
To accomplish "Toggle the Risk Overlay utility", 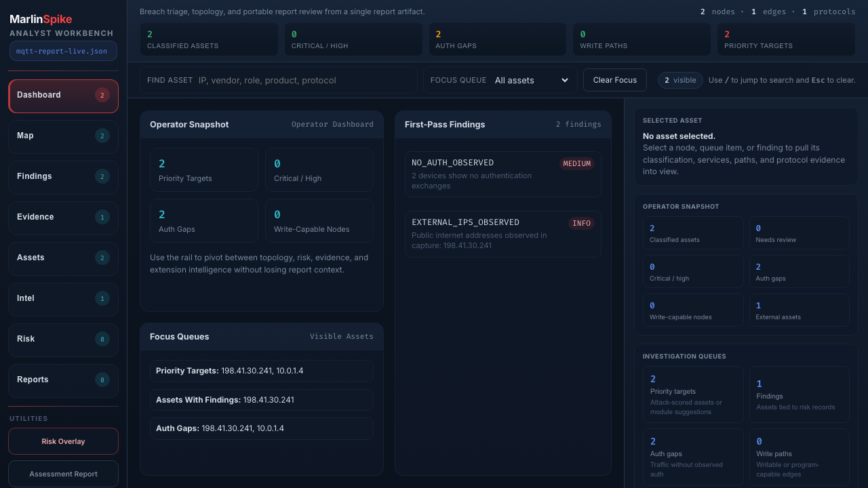I will click(63, 441).
